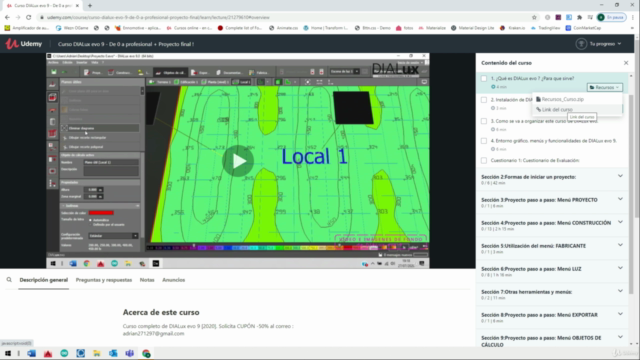Play the course video
This screenshot has width=640, height=360.
[x=238, y=161]
